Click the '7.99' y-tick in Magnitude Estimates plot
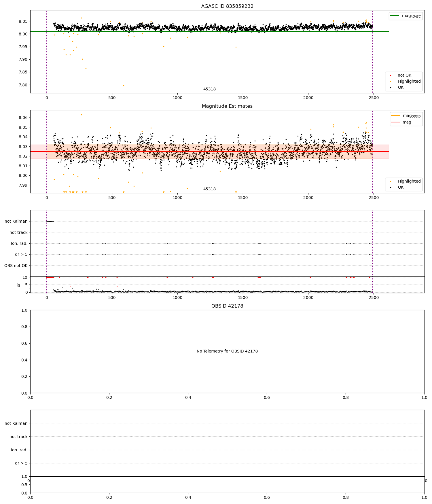 click(x=23, y=185)
